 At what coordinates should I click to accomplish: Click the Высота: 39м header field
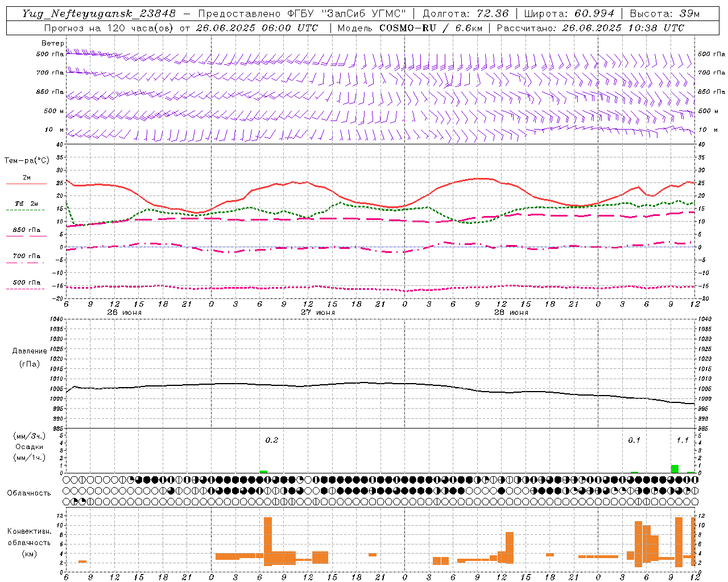pyautogui.click(x=665, y=14)
